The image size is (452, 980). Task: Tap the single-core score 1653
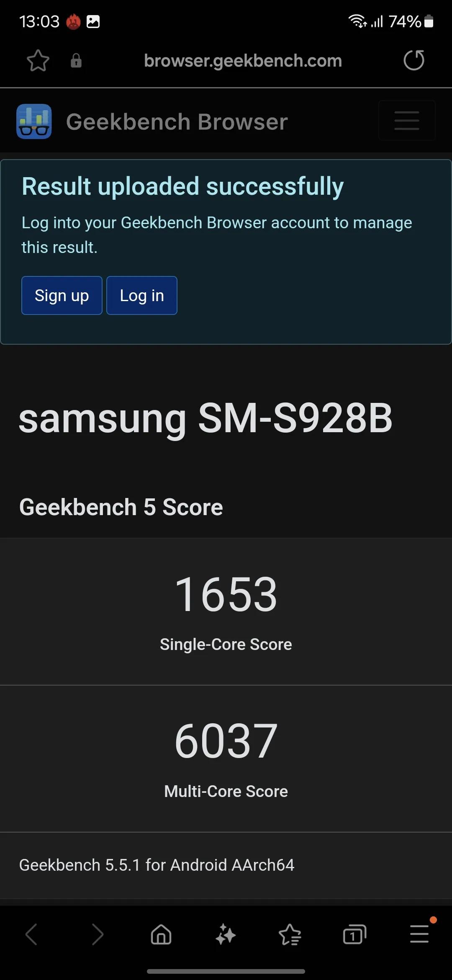click(x=226, y=594)
